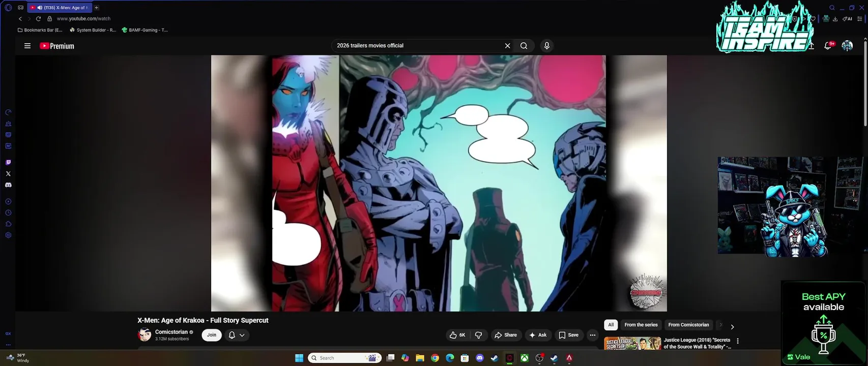
Task: Open YouTube notifications bell
Action: click(828, 46)
